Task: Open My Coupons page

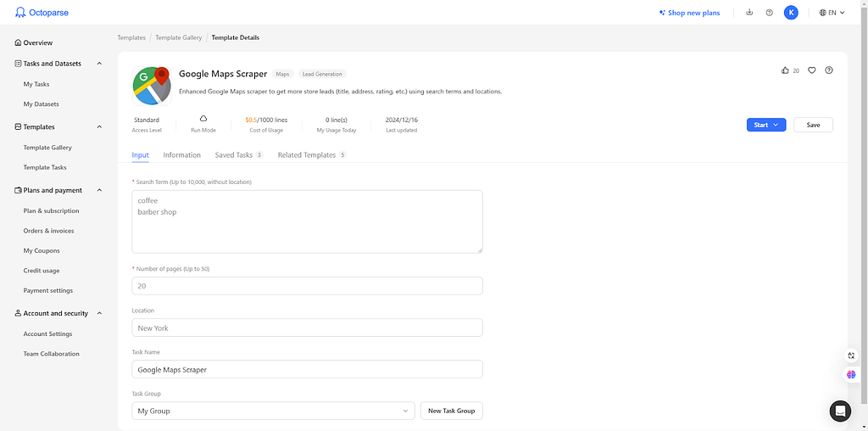Action: coord(42,251)
